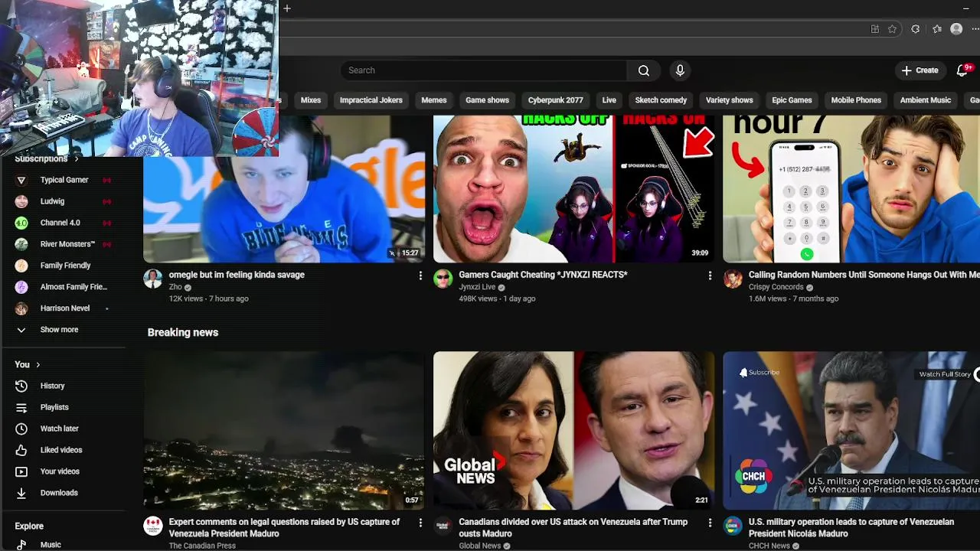
Task: Play Global News Canadians divided thumbnail
Action: 574,431
